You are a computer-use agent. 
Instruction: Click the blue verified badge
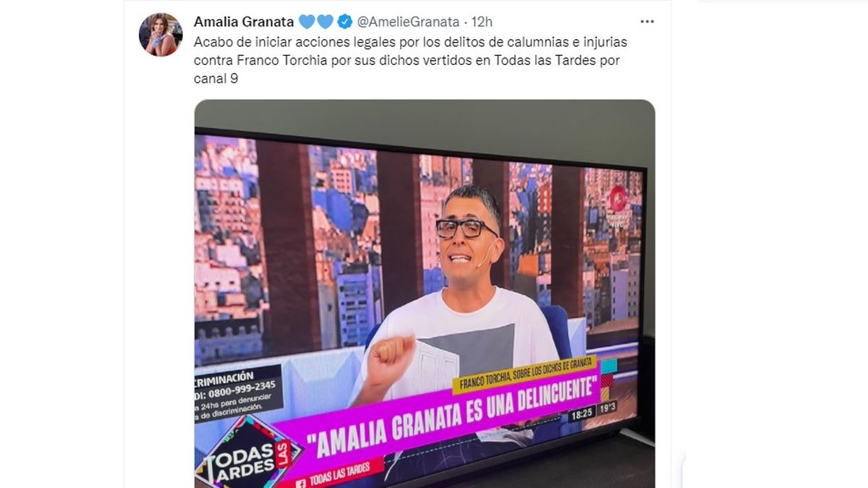tap(345, 22)
